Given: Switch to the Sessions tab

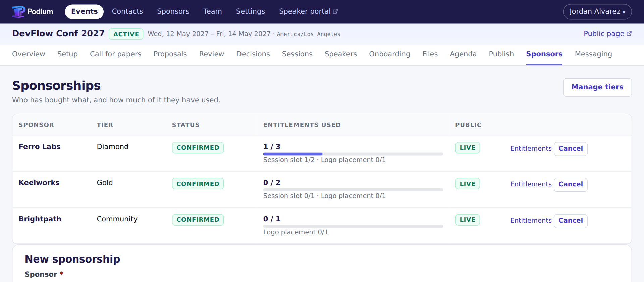Looking at the screenshot, I should pos(297,54).
